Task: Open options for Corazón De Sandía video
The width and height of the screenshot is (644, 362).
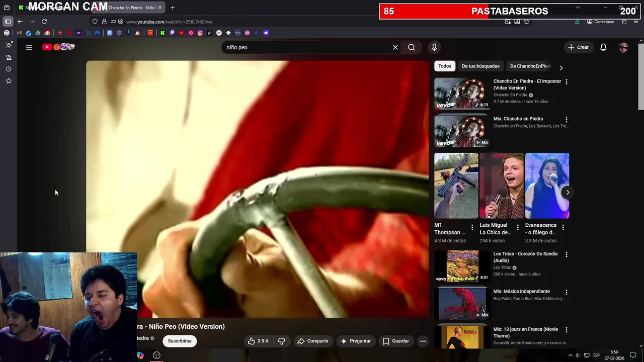Action: click(566, 254)
